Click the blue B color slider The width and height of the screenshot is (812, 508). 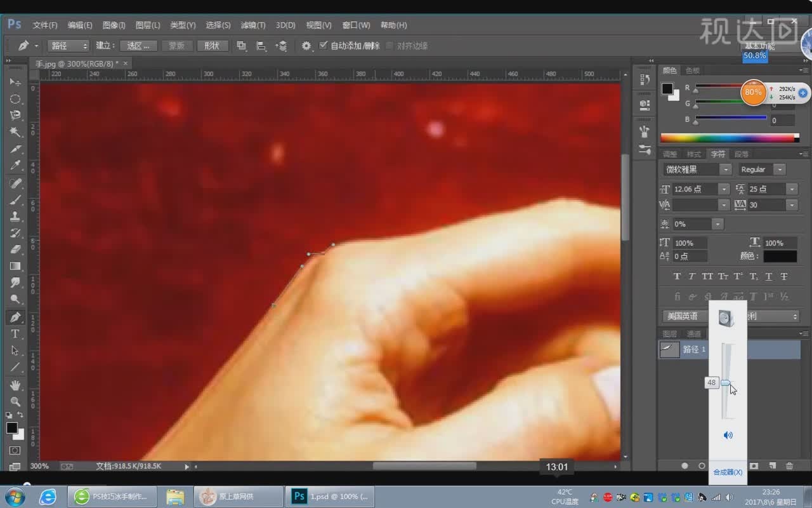731,117
